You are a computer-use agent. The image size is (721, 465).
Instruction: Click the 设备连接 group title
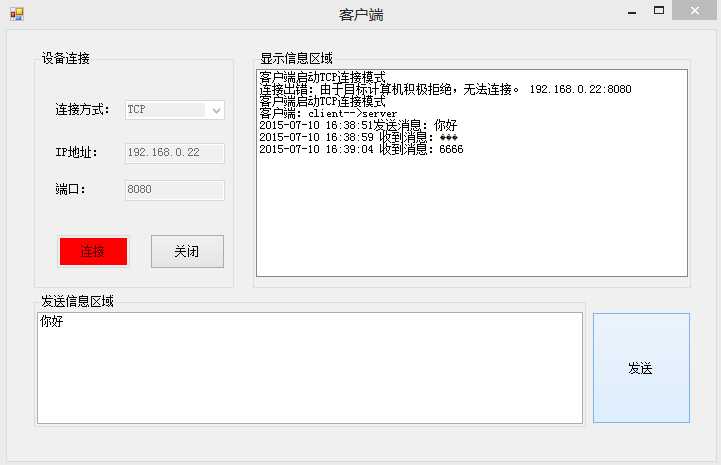[65, 58]
